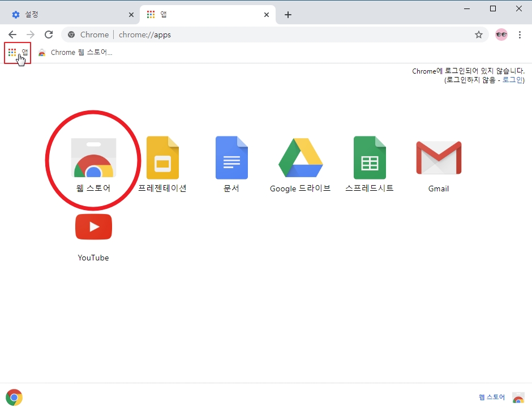Screen dimensions: 532x411
Task: Open the 웹 스토어 footer link
Action: 492,397
